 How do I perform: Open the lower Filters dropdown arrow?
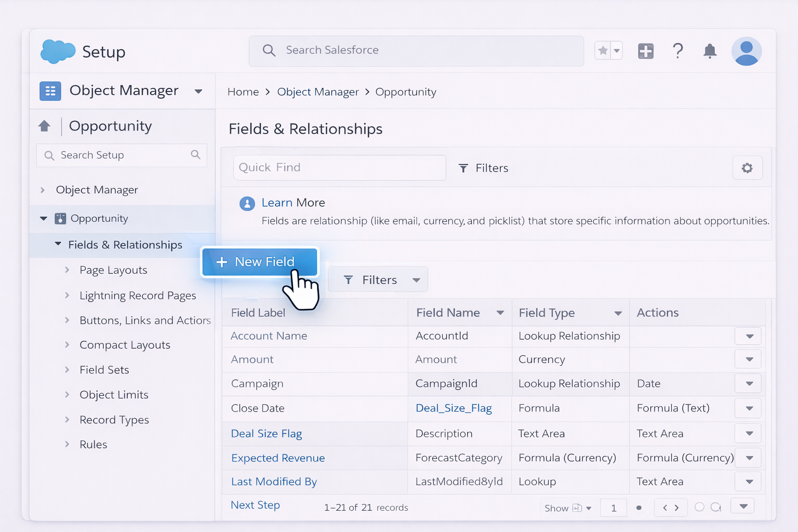tap(416, 280)
